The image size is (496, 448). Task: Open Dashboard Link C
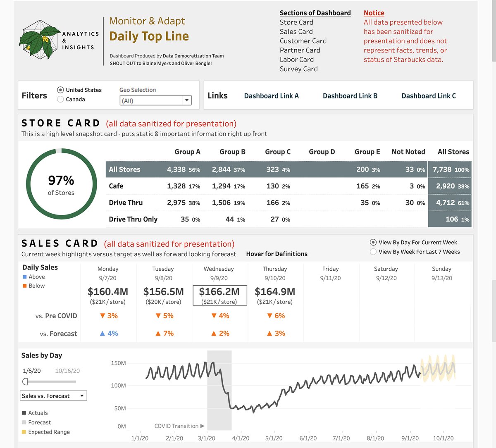coord(429,95)
